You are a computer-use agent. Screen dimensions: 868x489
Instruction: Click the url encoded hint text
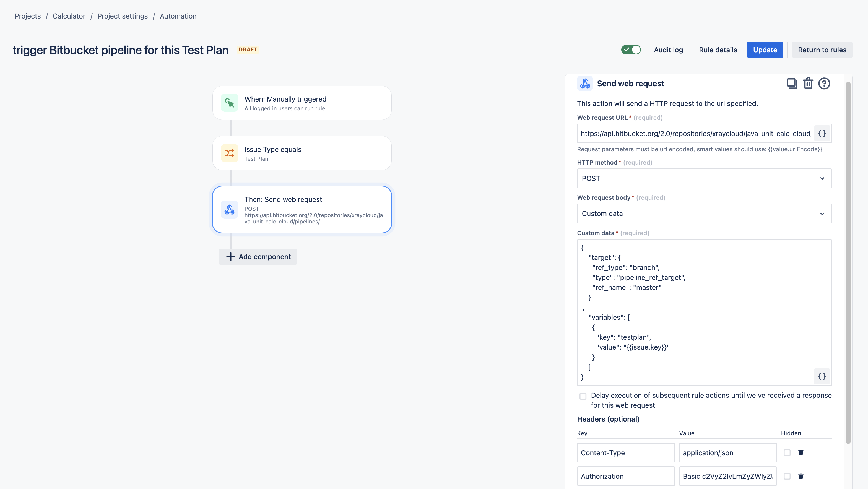(700, 149)
